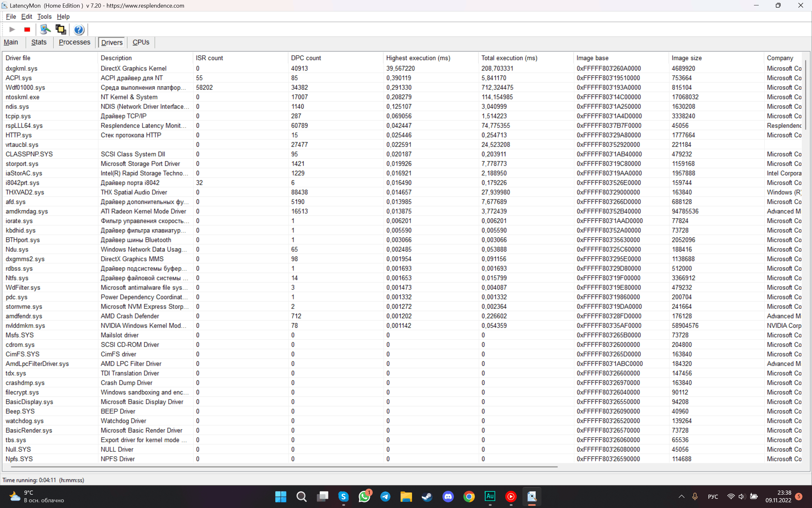
Task: Show hidden system tray icons
Action: pyautogui.click(x=681, y=497)
